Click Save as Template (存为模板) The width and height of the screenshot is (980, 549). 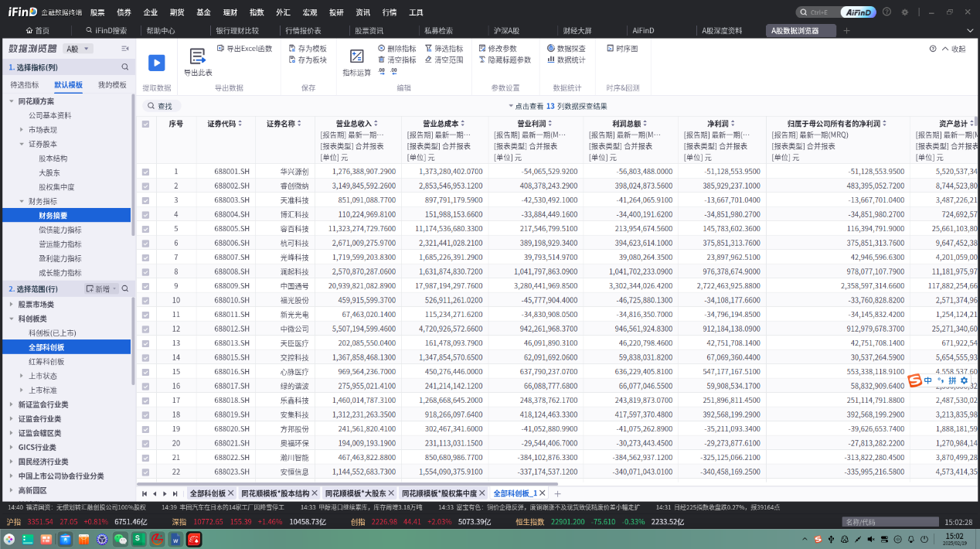pos(308,48)
